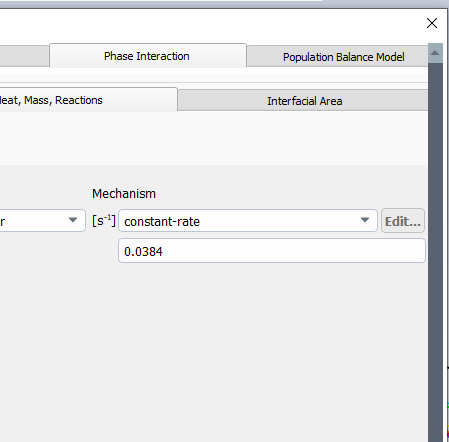449x442 pixels.
Task: Click the 0.0384 rate value field
Action: [x=272, y=251]
